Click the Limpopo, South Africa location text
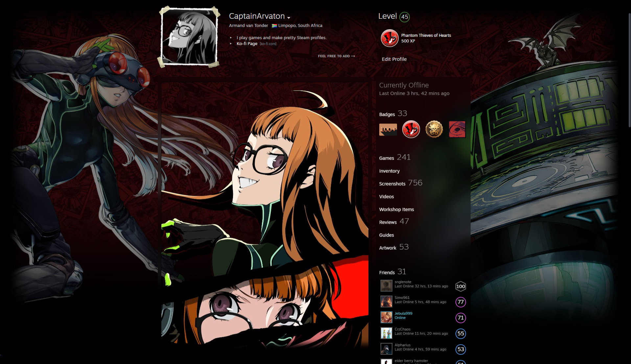The width and height of the screenshot is (631, 364). [300, 25]
